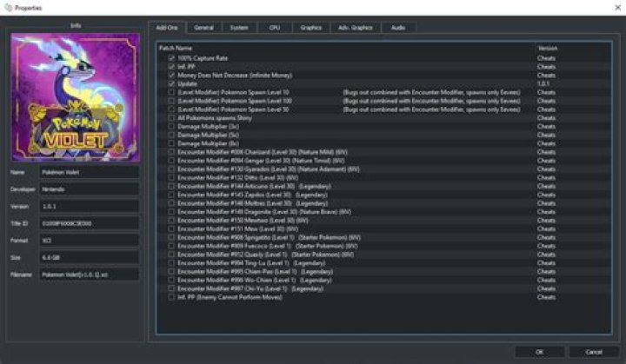The image size is (626, 364).
Task: Click the Properties window icon in title bar
Action: point(8,8)
